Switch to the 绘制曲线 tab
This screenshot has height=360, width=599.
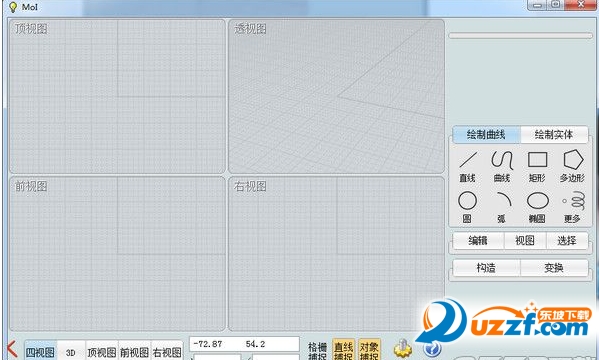click(486, 135)
